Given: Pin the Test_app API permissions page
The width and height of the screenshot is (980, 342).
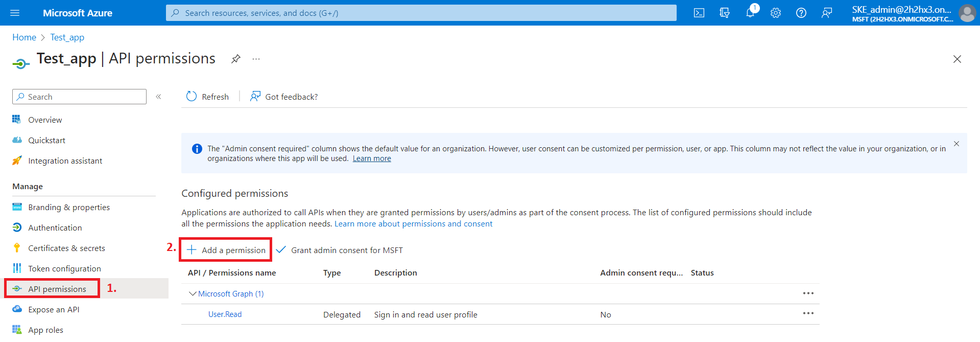Looking at the screenshot, I should coord(235,59).
